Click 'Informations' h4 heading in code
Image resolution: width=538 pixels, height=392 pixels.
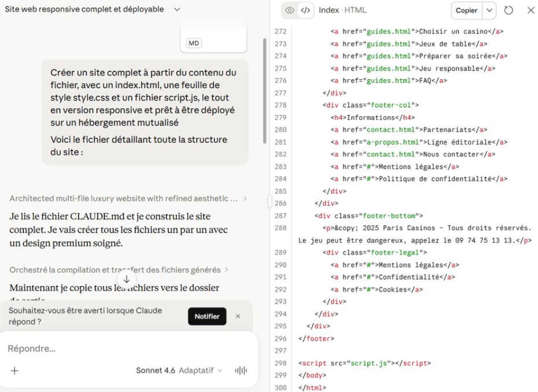click(x=371, y=117)
